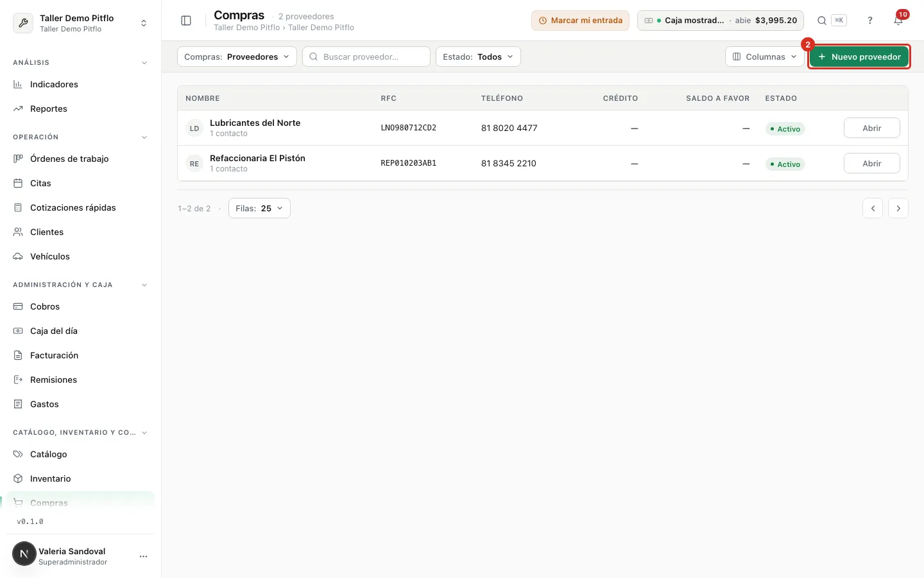Image resolution: width=924 pixels, height=578 pixels.
Task: Open the notifications bell
Action: (x=898, y=21)
